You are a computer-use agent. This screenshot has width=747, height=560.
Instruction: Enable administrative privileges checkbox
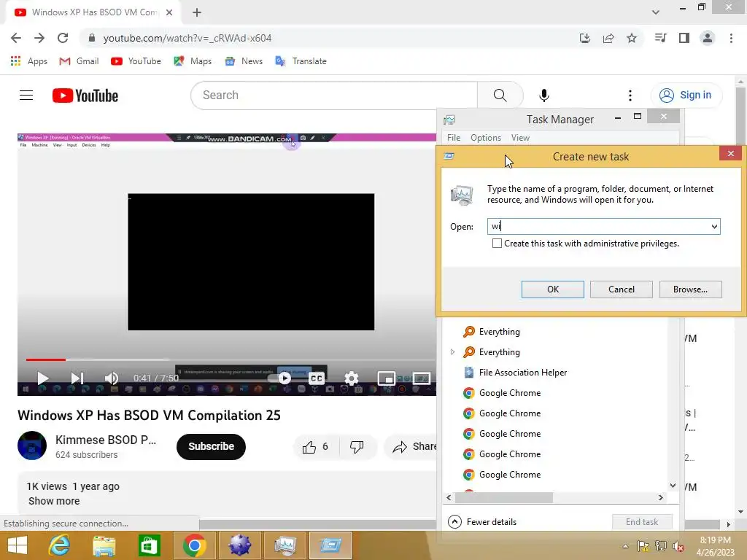click(x=497, y=244)
